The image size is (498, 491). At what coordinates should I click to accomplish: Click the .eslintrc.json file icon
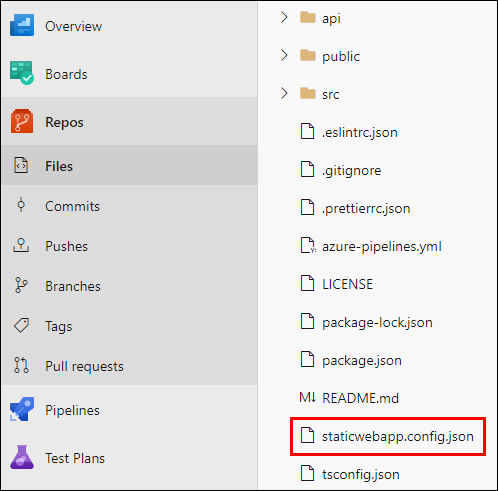tap(307, 131)
